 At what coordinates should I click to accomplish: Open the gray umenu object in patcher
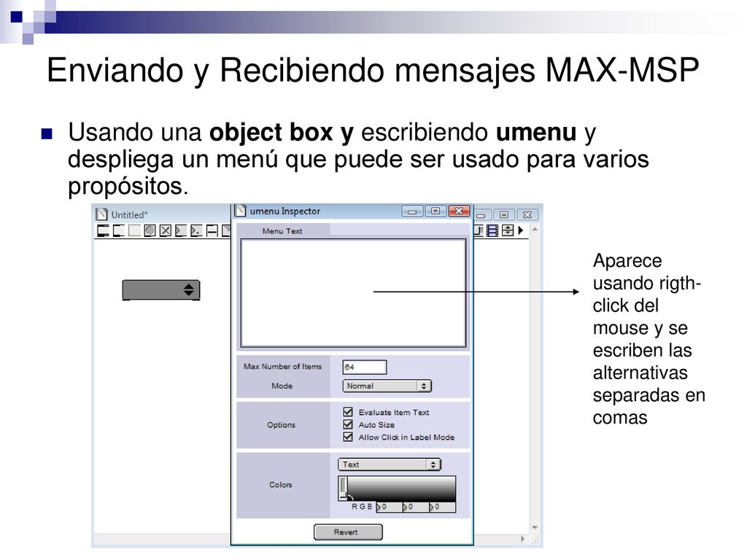pos(161,289)
